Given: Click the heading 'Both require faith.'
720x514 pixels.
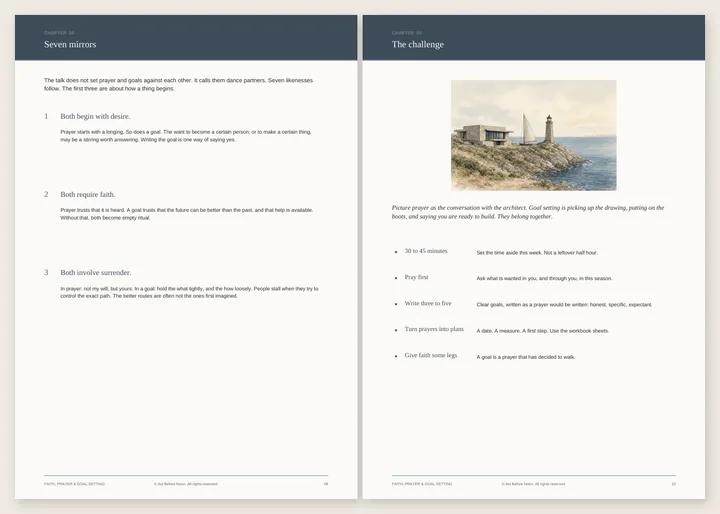Looking at the screenshot, I should (x=88, y=195).
